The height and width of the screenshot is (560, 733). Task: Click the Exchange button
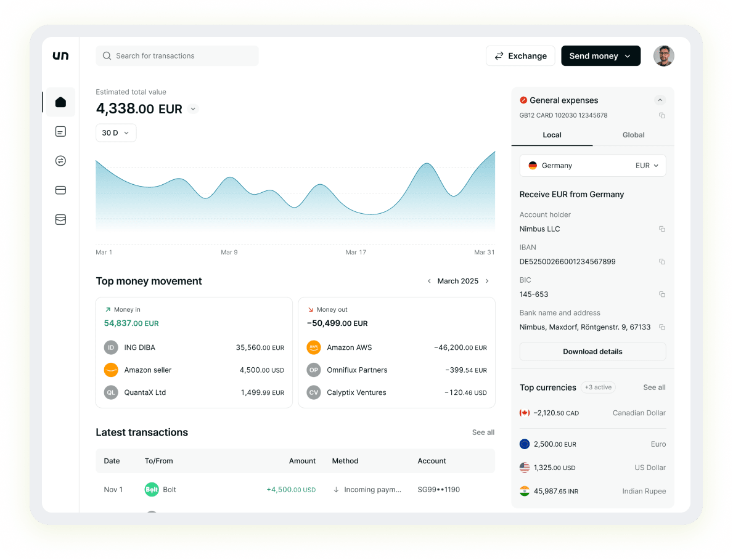coord(520,56)
